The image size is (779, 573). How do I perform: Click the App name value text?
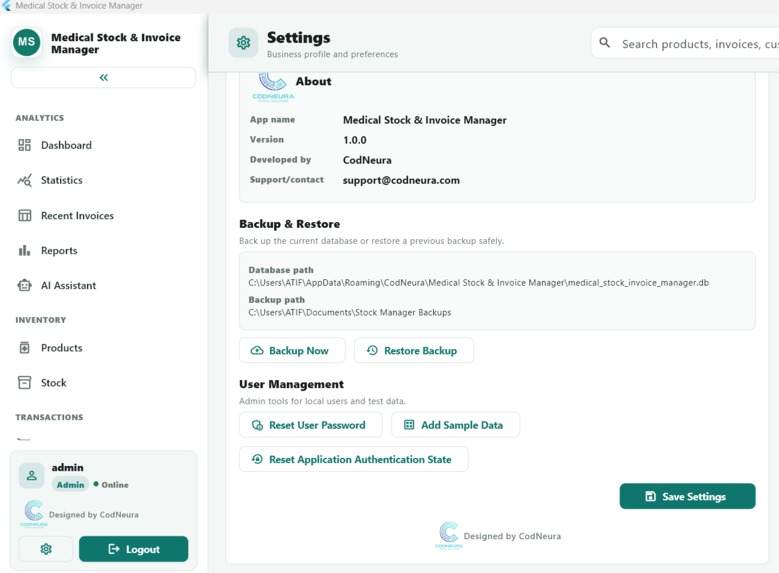[425, 120]
